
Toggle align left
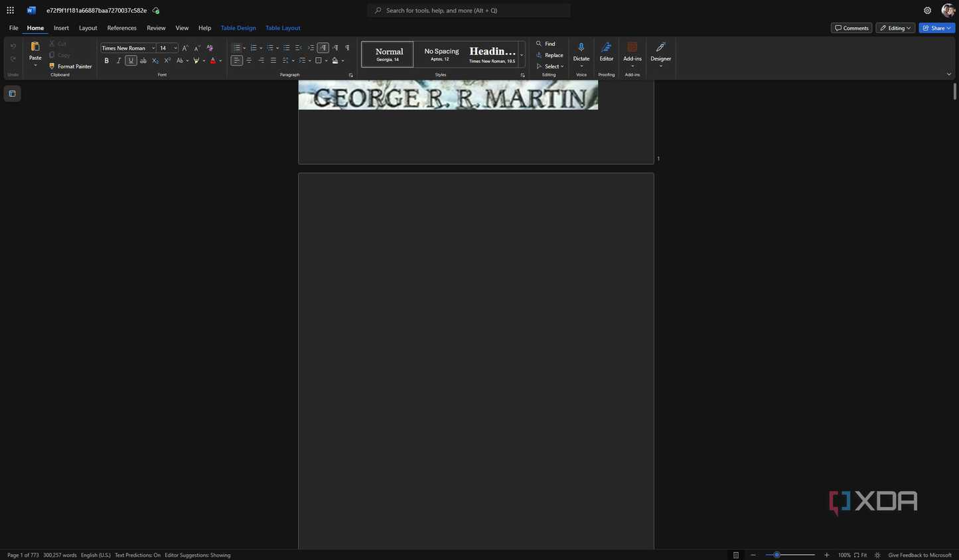tap(236, 60)
